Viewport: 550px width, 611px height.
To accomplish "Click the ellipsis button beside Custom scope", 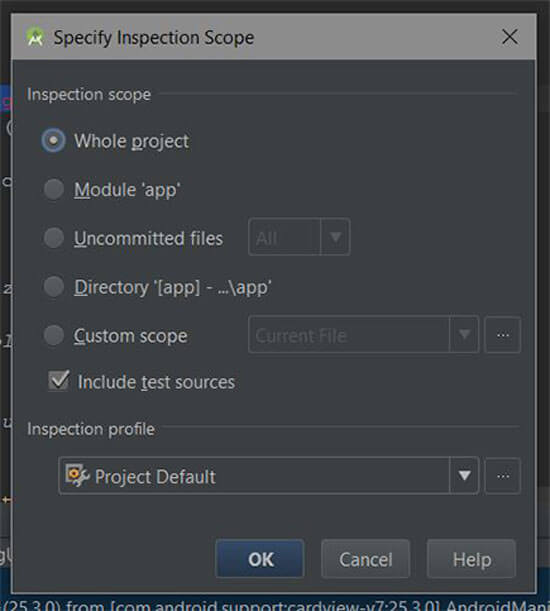I will tap(502, 335).
